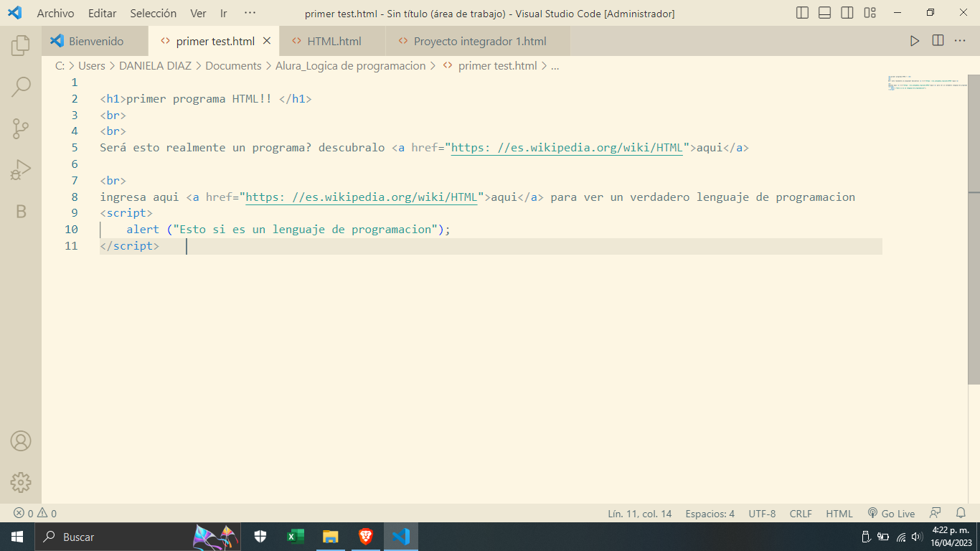Click the breadcrumb trailing ellipsis
This screenshot has height=551, width=980.
pos(555,65)
